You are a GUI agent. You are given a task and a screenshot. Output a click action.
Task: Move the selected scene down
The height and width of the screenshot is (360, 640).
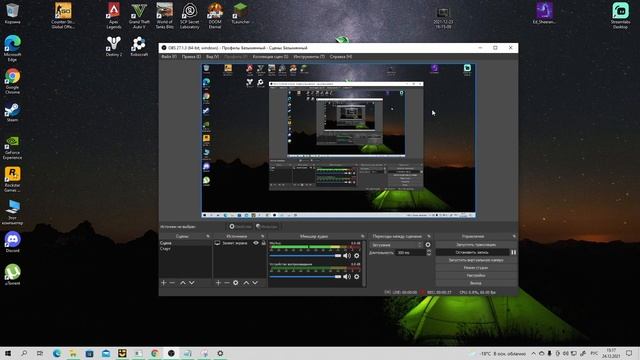(x=191, y=282)
